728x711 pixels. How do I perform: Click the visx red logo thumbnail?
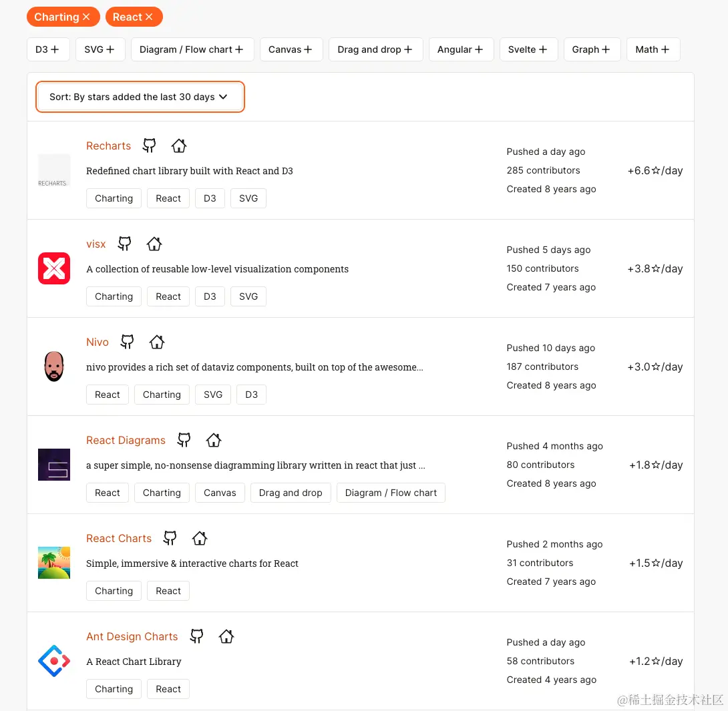point(54,269)
